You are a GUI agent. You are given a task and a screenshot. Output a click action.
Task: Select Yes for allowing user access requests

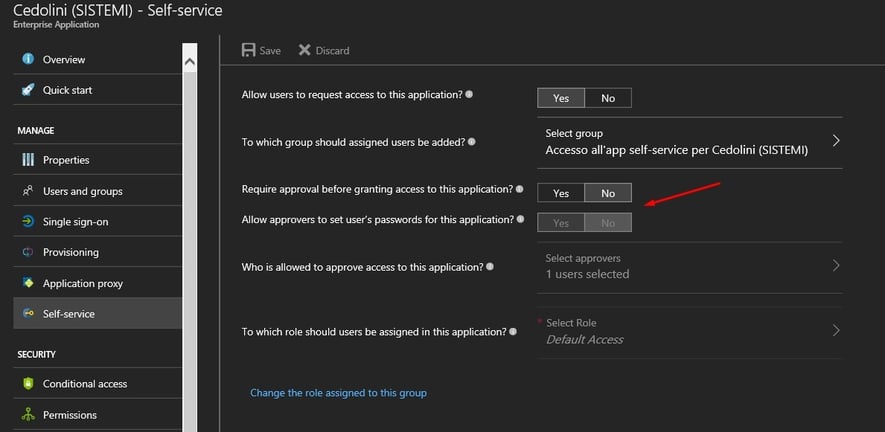(561, 98)
